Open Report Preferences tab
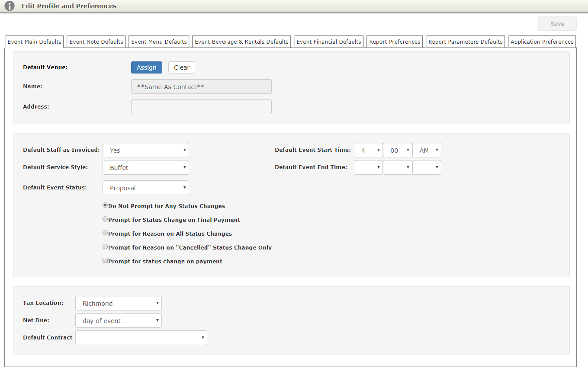 point(395,42)
